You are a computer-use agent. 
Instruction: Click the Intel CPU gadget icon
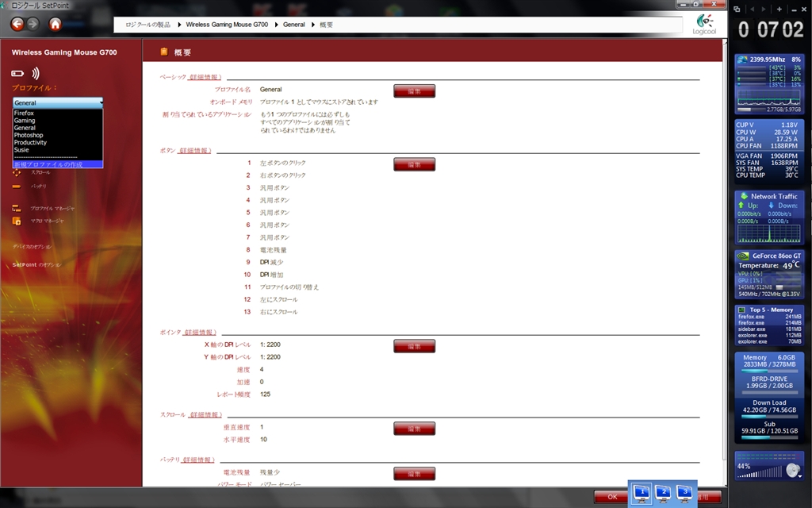click(742, 59)
